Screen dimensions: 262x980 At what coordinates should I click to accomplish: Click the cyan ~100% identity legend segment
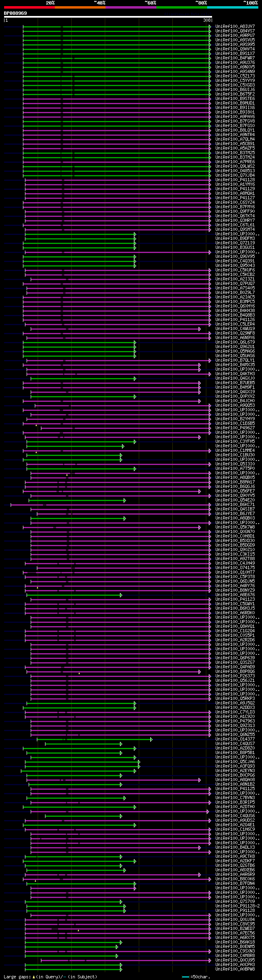pos(233,7)
